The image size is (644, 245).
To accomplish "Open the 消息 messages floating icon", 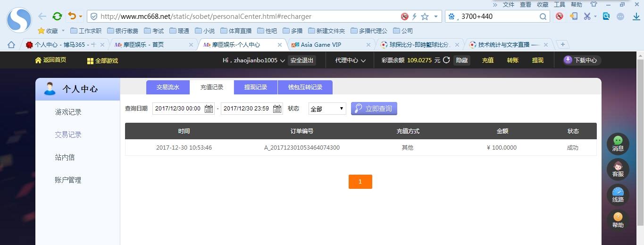I will (618, 144).
